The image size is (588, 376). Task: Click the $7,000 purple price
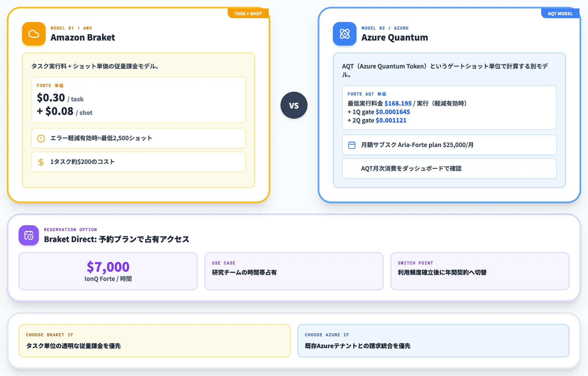[x=108, y=267]
